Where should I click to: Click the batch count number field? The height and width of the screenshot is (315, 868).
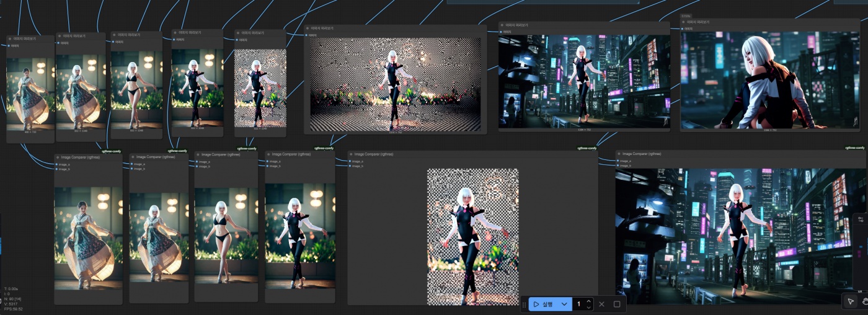click(x=579, y=304)
